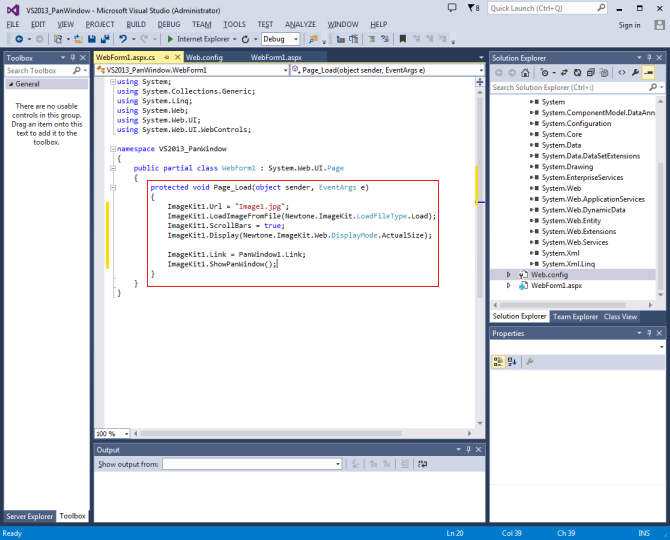
Task: Click the Search Toolbox field
Action: pos(47,70)
